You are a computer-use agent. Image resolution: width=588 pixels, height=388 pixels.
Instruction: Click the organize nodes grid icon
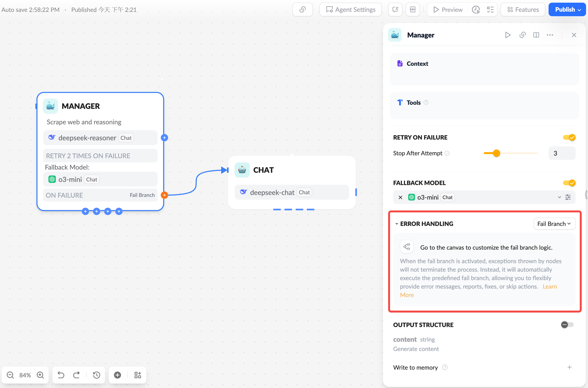[x=138, y=375]
